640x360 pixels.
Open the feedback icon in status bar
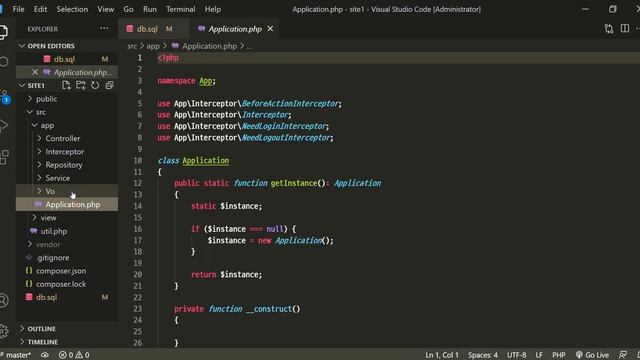point(623,355)
